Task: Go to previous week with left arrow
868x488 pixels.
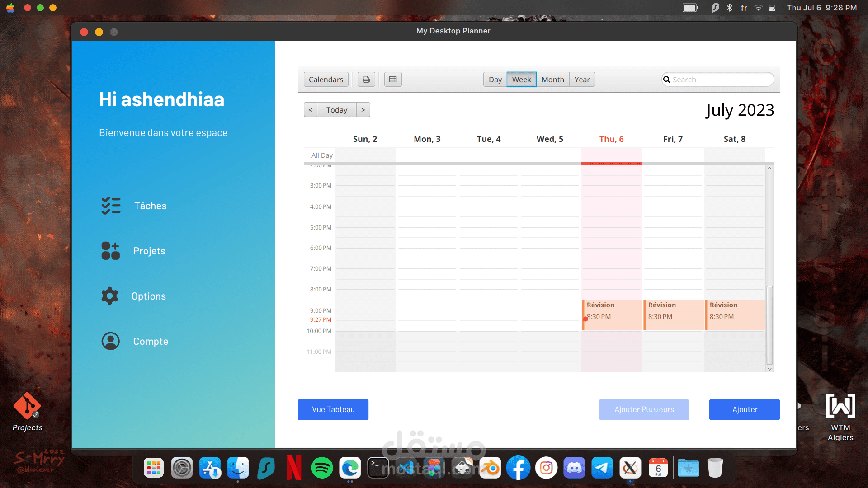Action: click(311, 110)
